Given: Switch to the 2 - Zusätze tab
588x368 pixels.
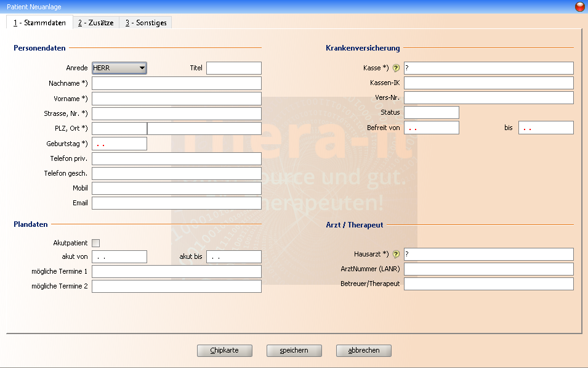Looking at the screenshot, I should (x=95, y=23).
